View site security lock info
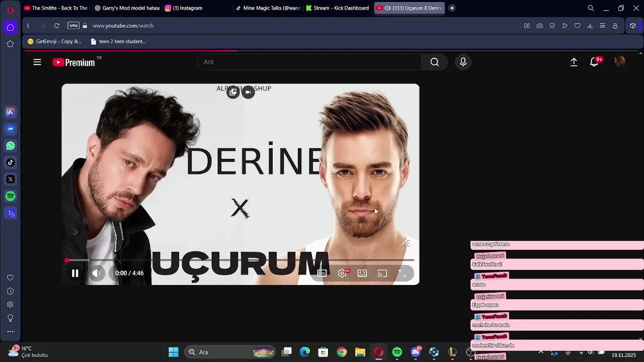644x362 pixels. (x=85, y=26)
